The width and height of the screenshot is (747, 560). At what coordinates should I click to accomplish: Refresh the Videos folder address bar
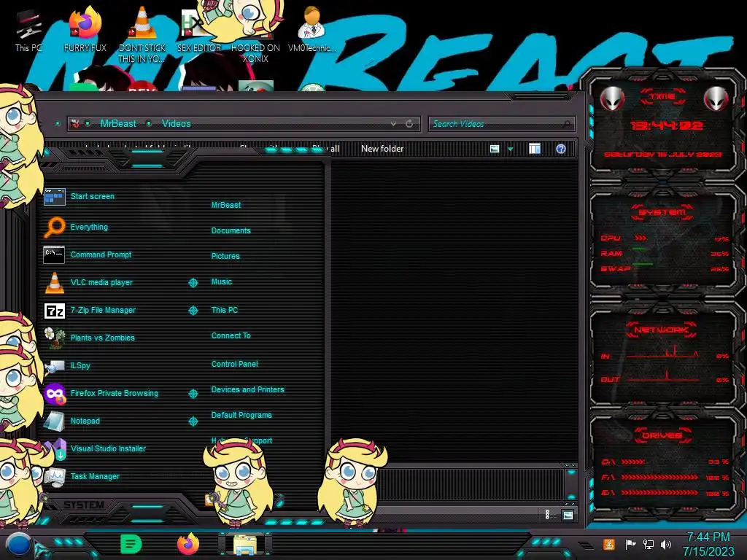[x=409, y=124]
